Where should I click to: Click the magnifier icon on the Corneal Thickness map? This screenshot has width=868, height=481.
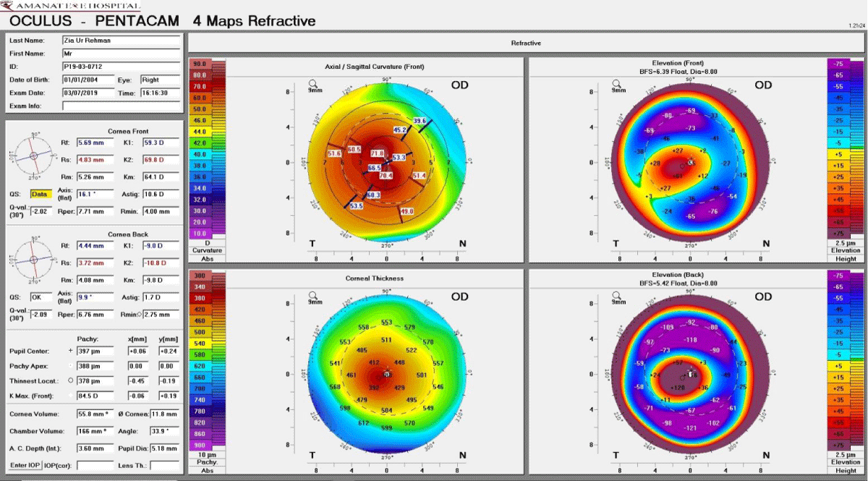(313, 294)
